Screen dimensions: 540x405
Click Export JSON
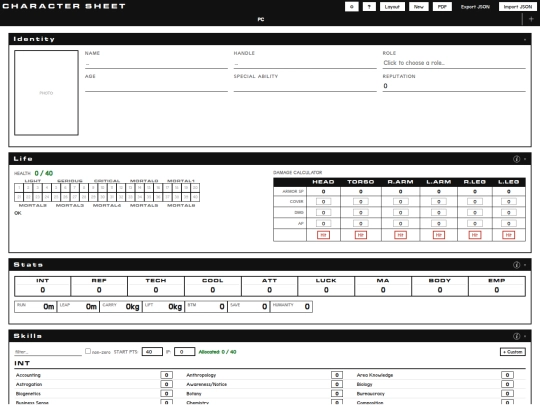pos(475,7)
